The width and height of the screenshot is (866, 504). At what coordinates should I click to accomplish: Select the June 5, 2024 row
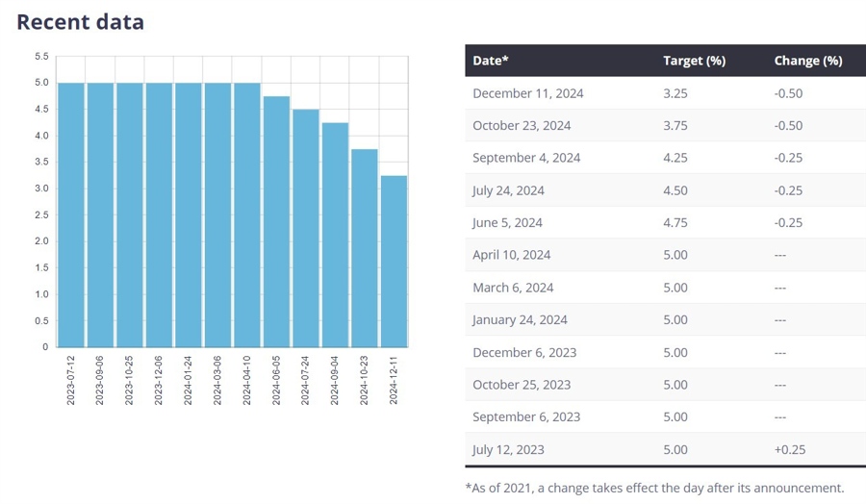click(x=666, y=222)
